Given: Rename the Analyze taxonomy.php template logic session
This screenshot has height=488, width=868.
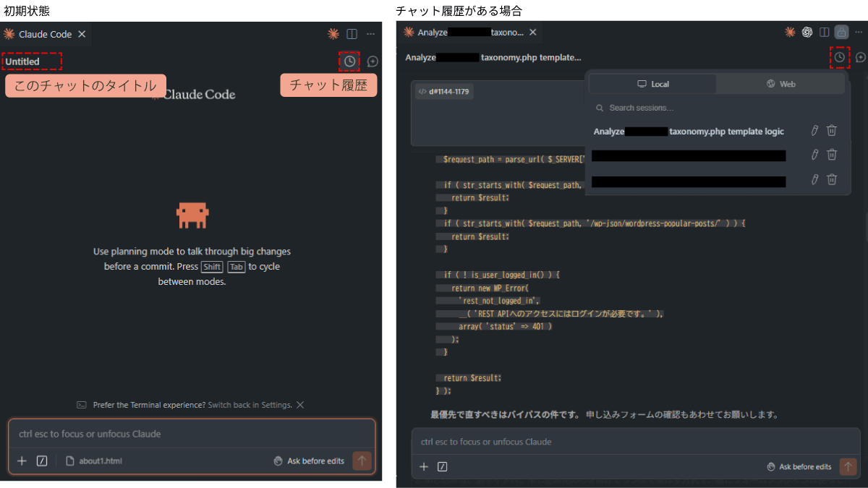Looking at the screenshot, I should pyautogui.click(x=814, y=131).
